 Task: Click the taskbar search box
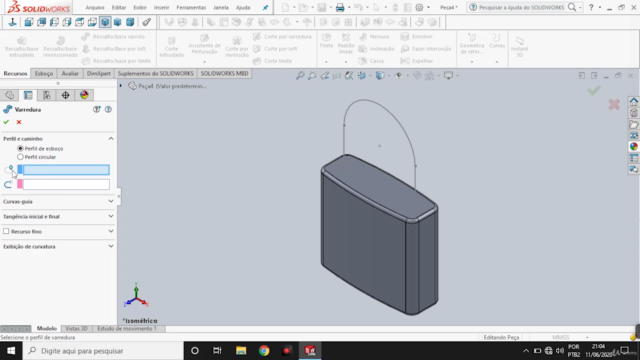tap(103, 351)
